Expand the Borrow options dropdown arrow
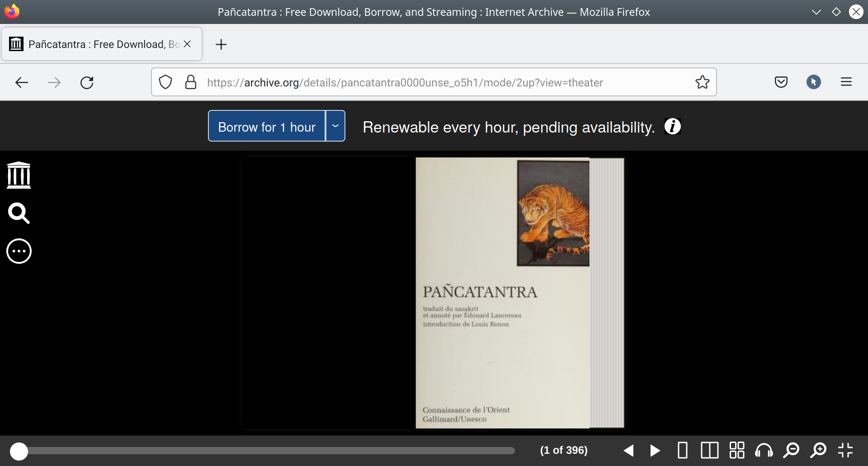 click(x=335, y=126)
